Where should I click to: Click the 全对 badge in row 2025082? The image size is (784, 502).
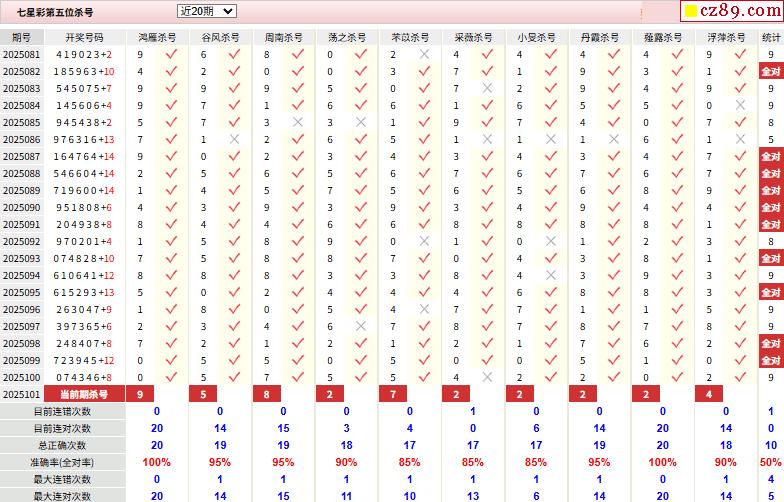click(x=771, y=72)
